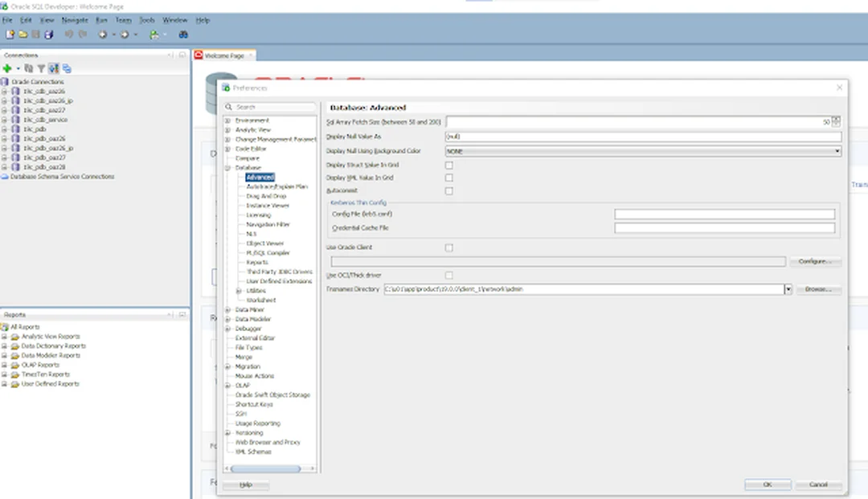
Task: Click the Sql Array Fetch Size spinner arrows
Action: (836, 121)
